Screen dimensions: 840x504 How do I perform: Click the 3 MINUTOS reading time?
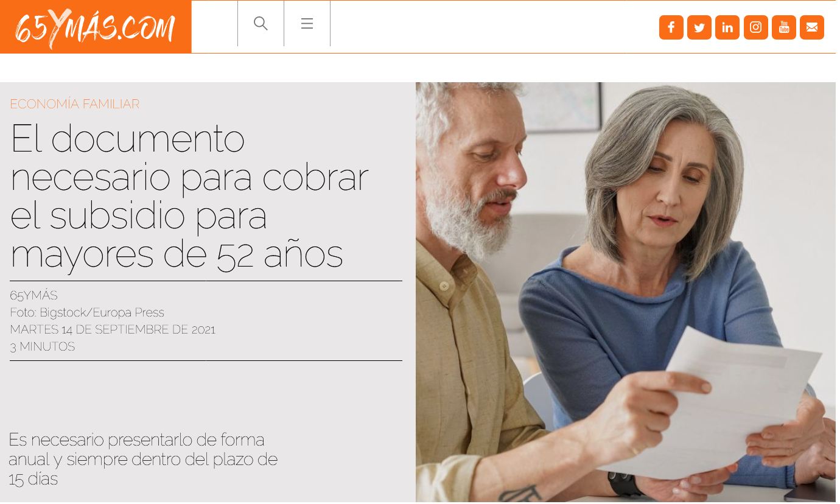pos(42,347)
